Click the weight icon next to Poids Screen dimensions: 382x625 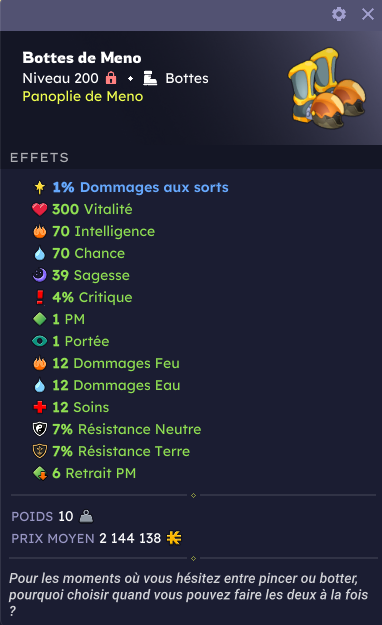(86, 516)
